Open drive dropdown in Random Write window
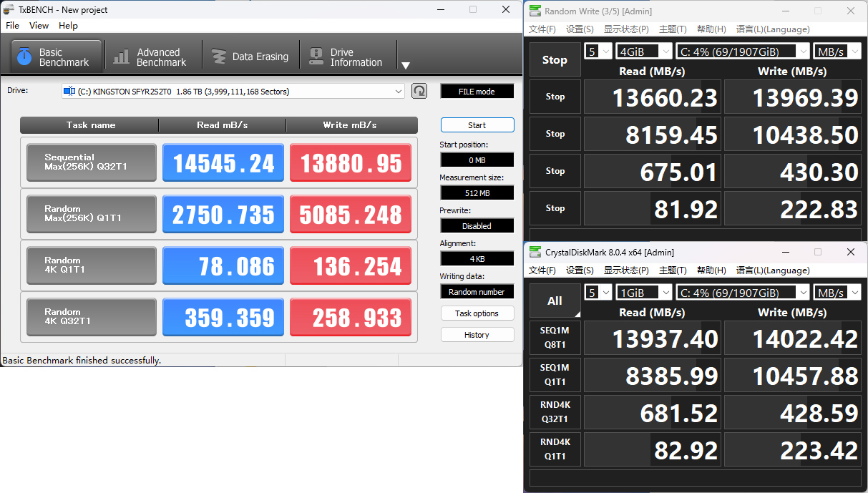Image resolution: width=868 pixels, height=493 pixels. click(743, 51)
